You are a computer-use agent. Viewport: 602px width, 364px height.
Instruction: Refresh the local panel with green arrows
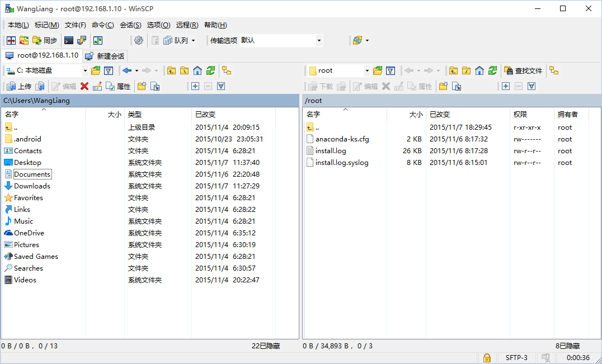tap(210, 70)
